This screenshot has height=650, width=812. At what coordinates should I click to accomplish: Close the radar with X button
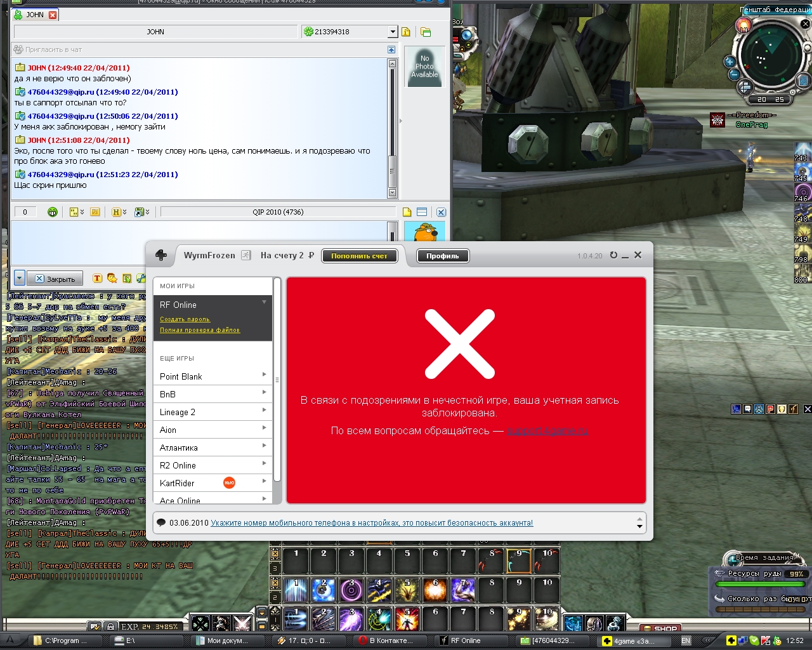[806, 24]
